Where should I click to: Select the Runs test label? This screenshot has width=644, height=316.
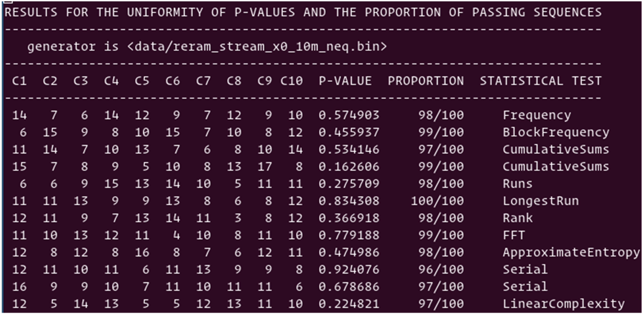[517, 183]
